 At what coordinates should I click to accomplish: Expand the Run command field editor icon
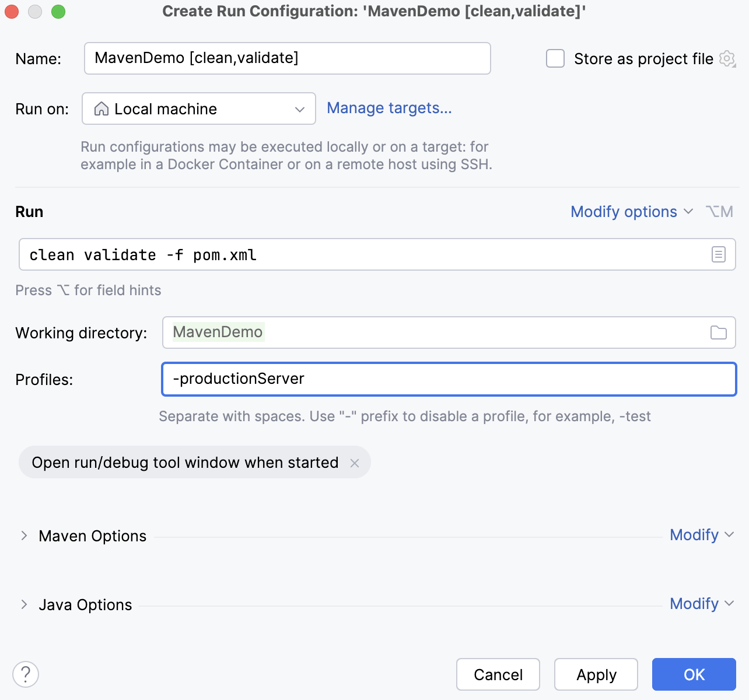tap(718, 254)
